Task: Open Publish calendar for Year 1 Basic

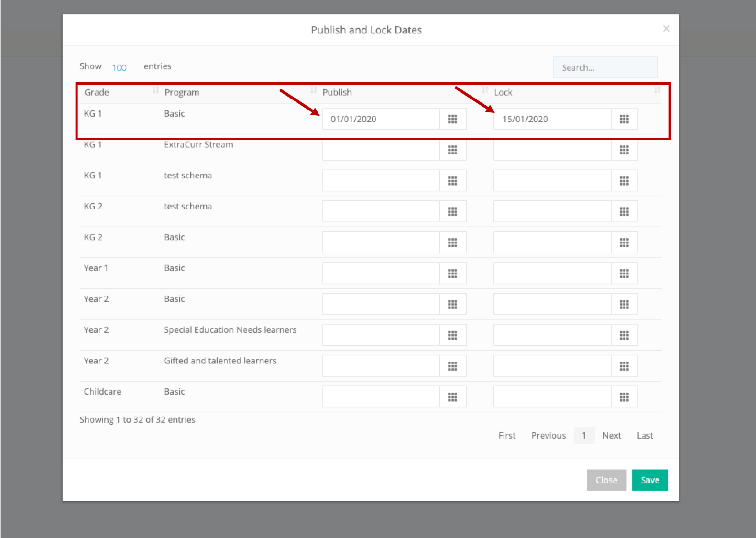Action: pyautogui.click(x=452, y=274)
